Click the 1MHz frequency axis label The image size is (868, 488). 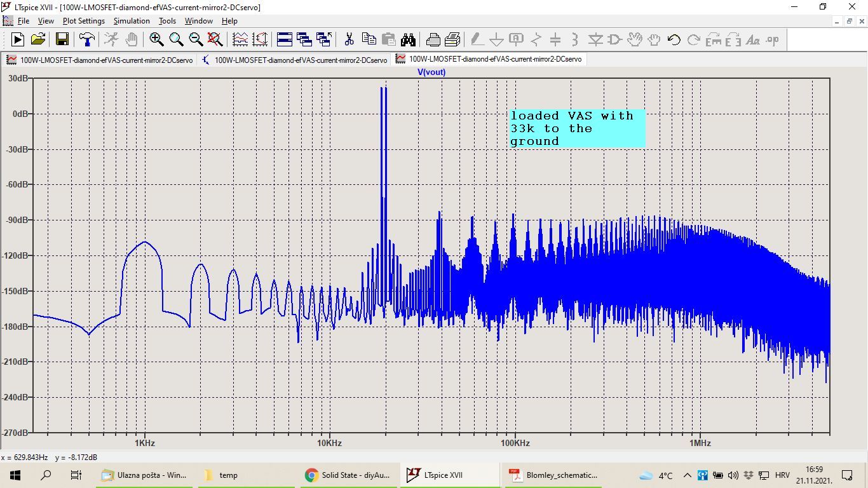[700, 443]
